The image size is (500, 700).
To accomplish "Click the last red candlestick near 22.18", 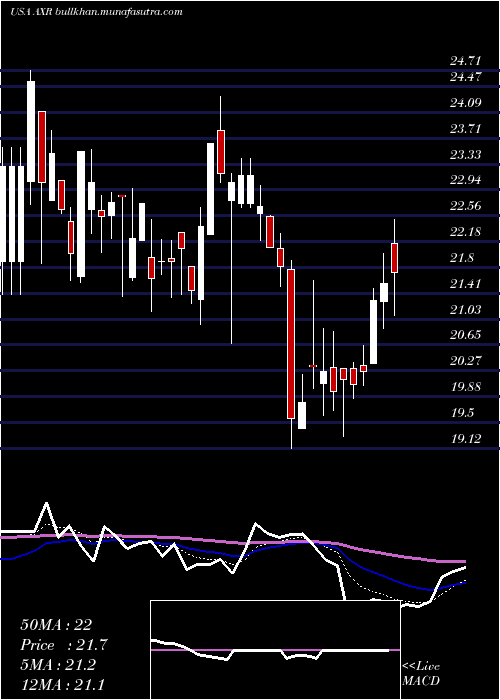I will pos(395,258).
